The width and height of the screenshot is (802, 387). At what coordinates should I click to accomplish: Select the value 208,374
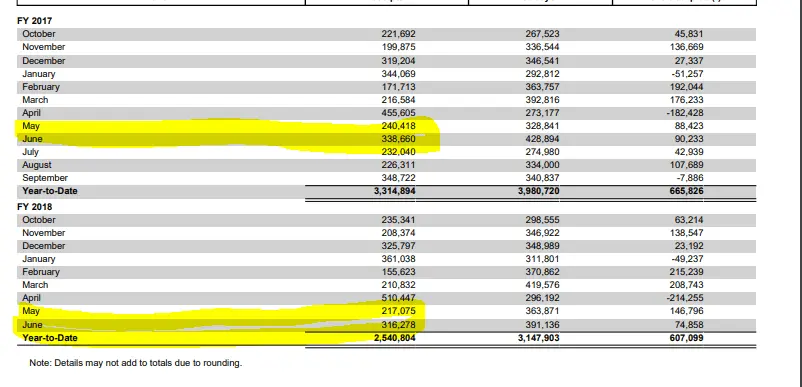point(398,233)
